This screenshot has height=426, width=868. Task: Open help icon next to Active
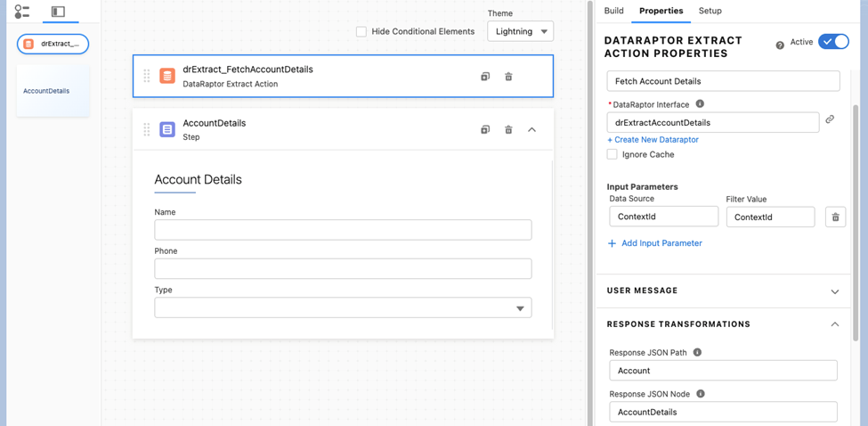click(x=780, y=45)
